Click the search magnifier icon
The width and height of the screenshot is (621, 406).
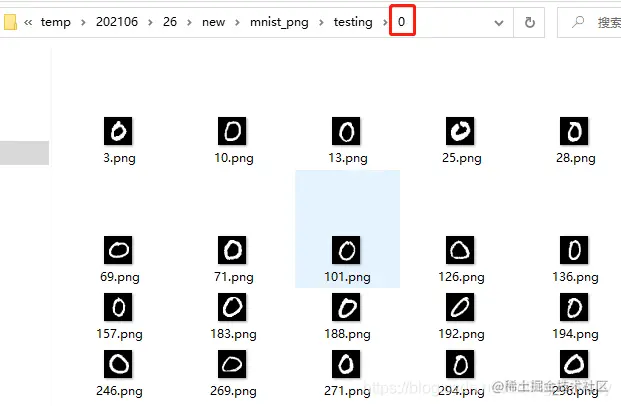coord(578,21)
